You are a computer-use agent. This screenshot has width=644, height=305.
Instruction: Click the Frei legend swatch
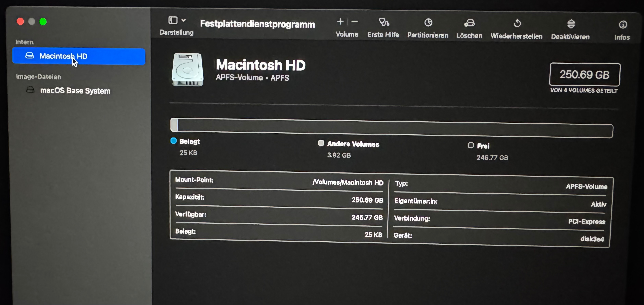[x=471, y=145]
